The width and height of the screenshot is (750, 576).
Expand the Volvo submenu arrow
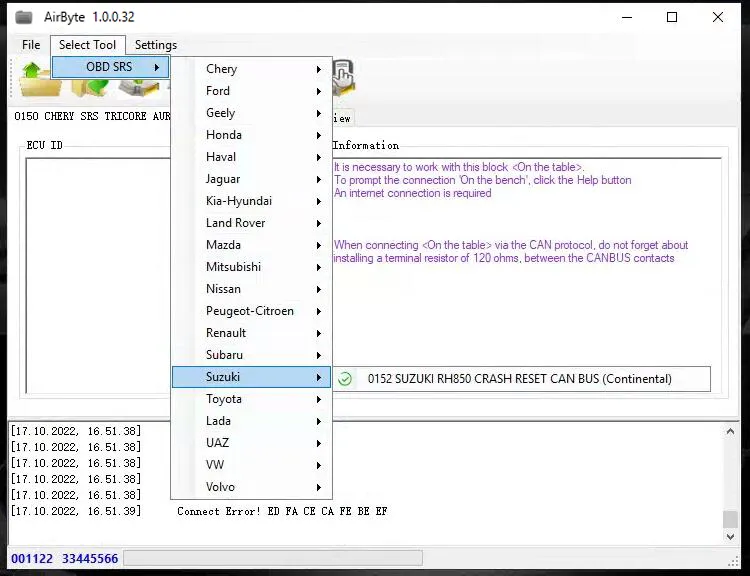pos(319,487)
